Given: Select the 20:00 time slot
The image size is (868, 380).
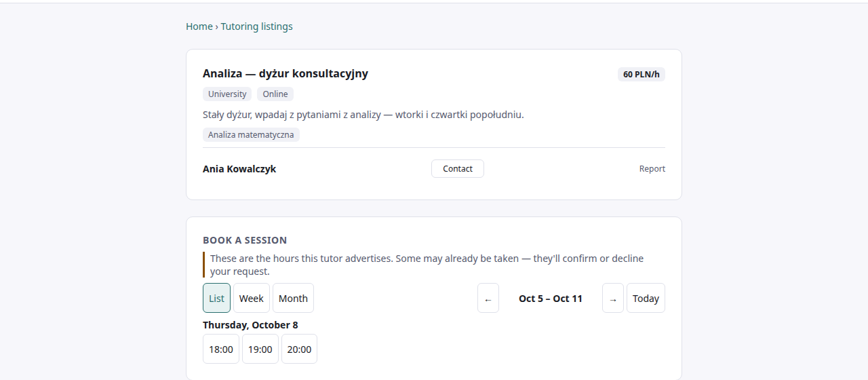Looking at the screenshot, I should coord(299,349).
